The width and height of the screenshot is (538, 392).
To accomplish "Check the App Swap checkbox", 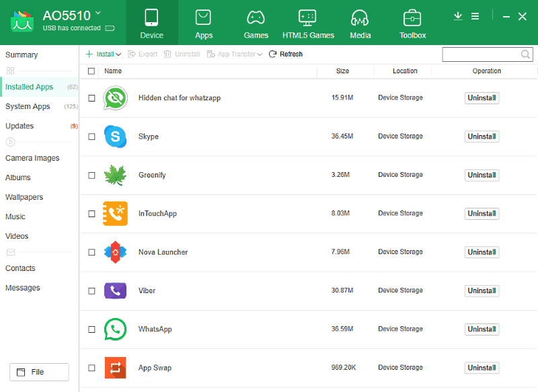I will click(91, 368).
